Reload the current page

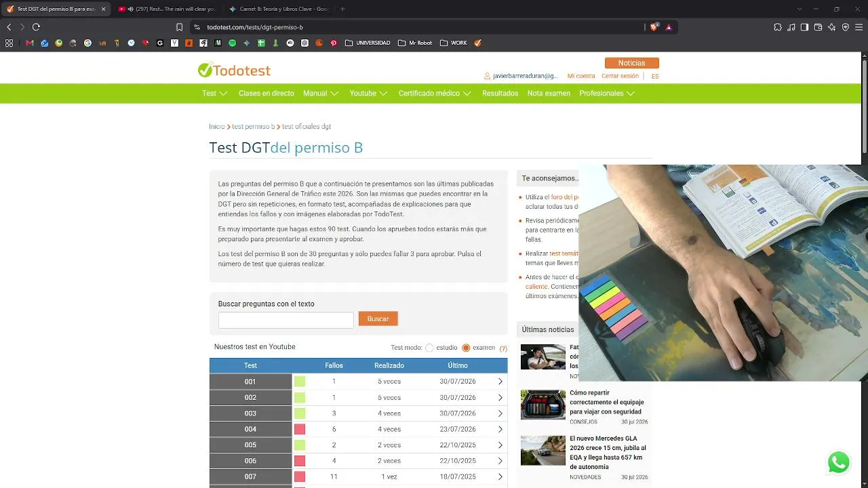[36, 27]
